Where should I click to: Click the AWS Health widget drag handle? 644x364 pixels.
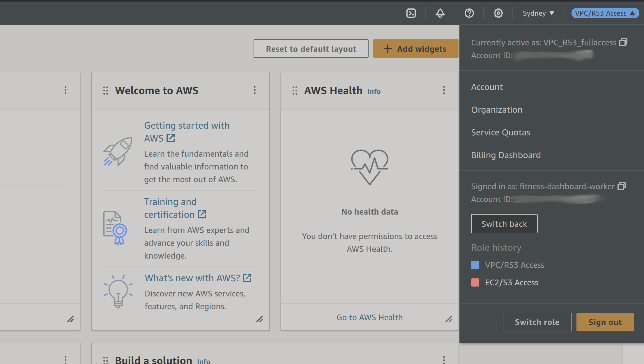click(x=295, y=91)
